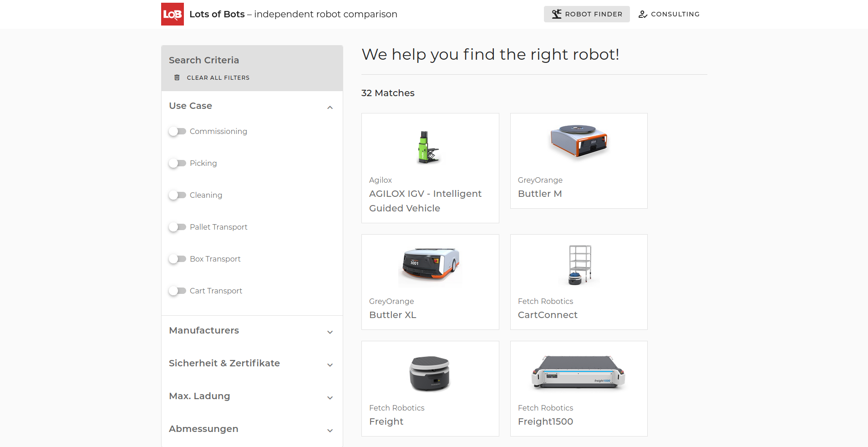Click the trash icon beside Clear All Filters
This screenshot has height=447, width=868.
(177, 77)
